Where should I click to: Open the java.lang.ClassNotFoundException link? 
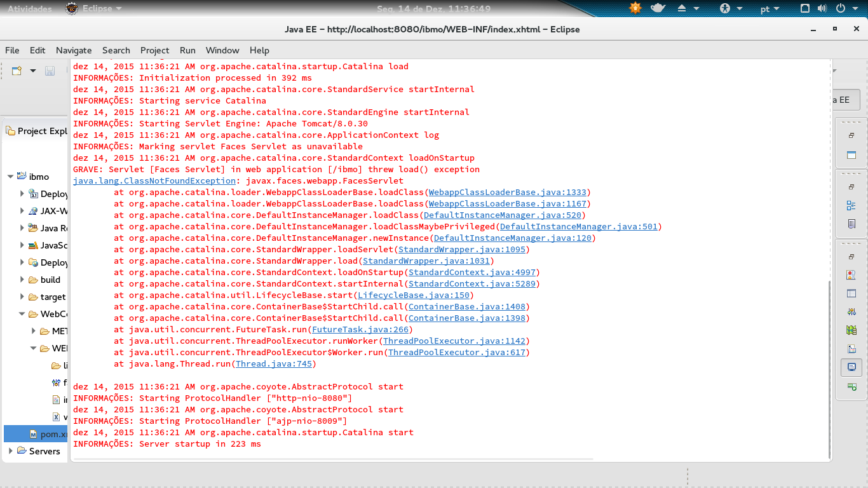coord(154,180)
